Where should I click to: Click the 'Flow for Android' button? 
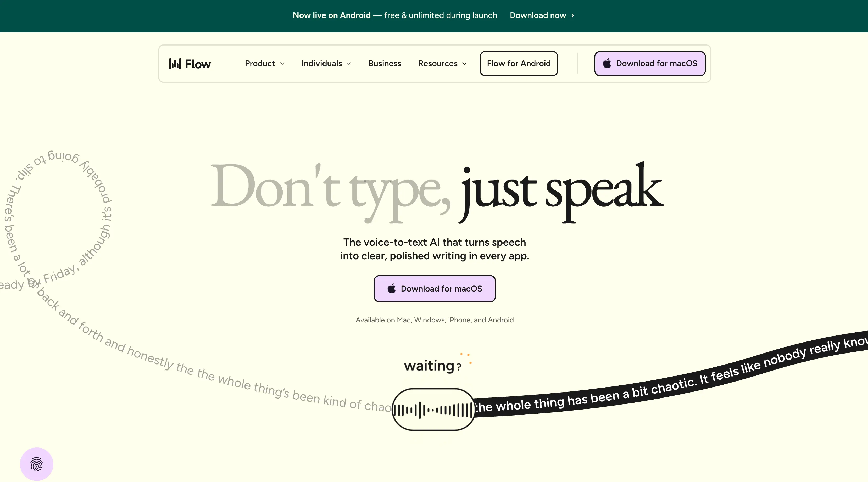click(x=519, y=63)
